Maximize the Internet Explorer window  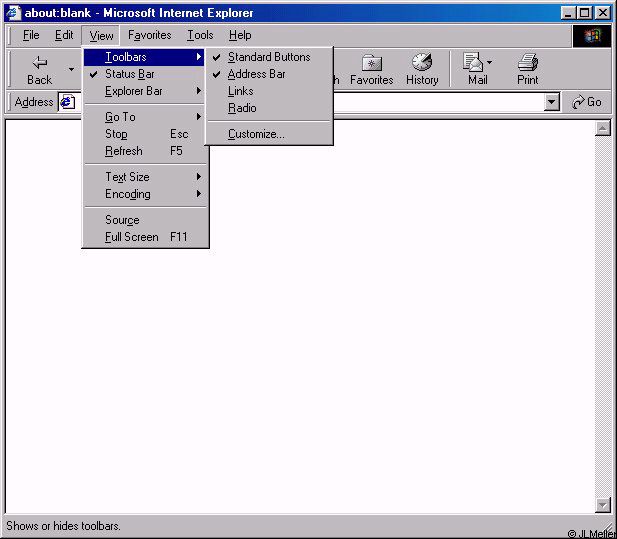(584, 13)
